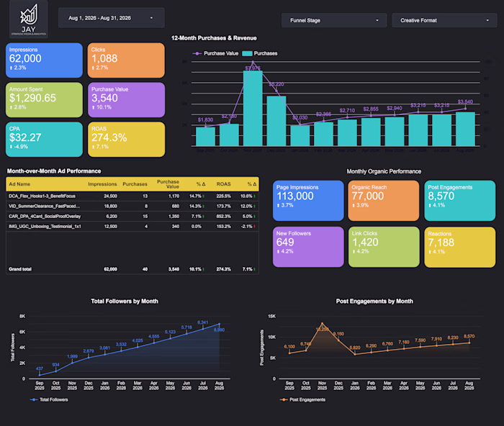
Task: Click the ROAS 274.3% scorecard
Action: tap(126, 139)
